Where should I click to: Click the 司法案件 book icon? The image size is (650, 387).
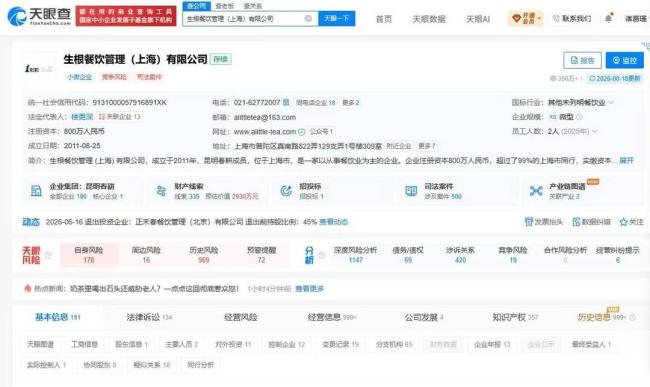coord(411,191)
